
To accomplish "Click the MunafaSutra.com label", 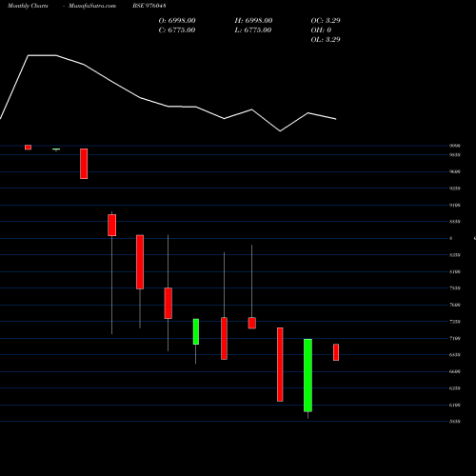I will click(x=92, y=6).
